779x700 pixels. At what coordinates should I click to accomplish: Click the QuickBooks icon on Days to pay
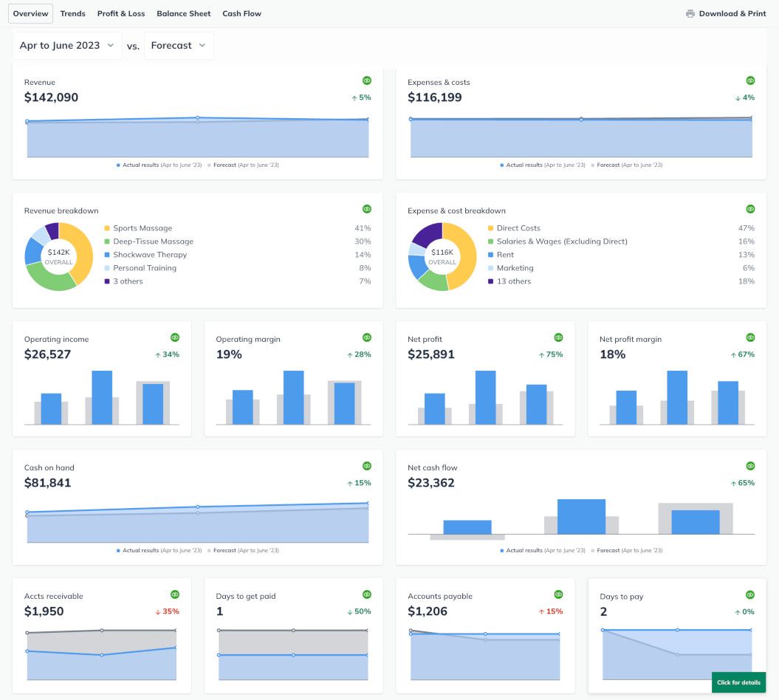pos(750,594)
